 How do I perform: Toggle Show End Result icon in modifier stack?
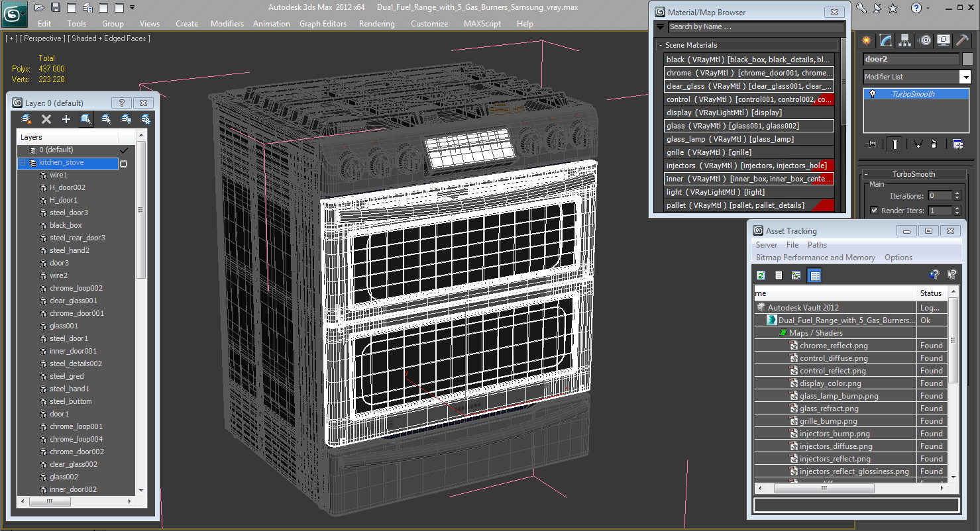coord(895,144)
